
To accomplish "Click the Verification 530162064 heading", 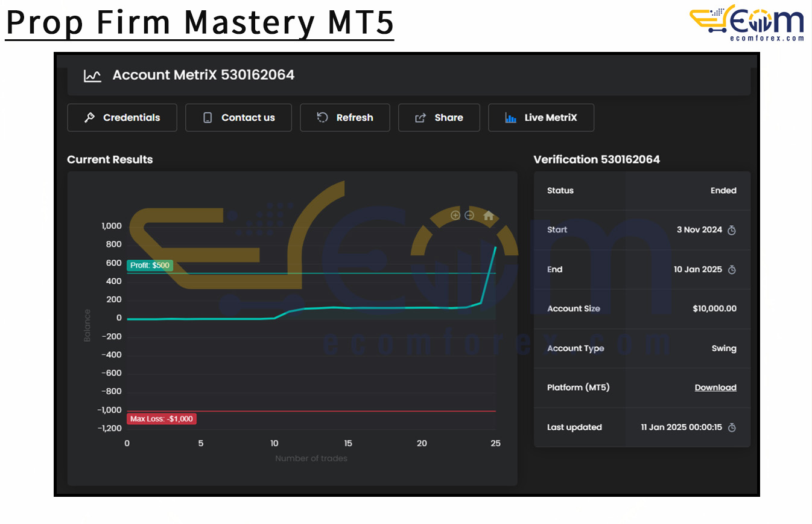I will 597,159.
